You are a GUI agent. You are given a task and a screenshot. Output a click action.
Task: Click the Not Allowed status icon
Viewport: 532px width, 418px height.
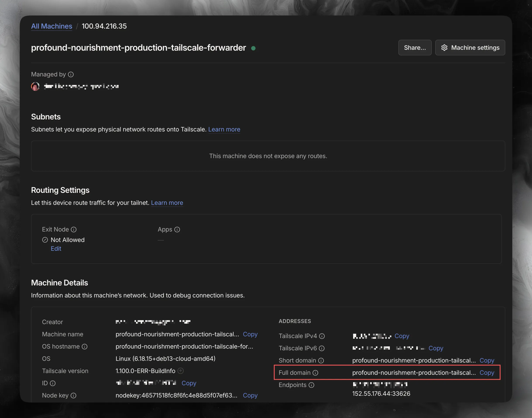(x=45, y=240)
